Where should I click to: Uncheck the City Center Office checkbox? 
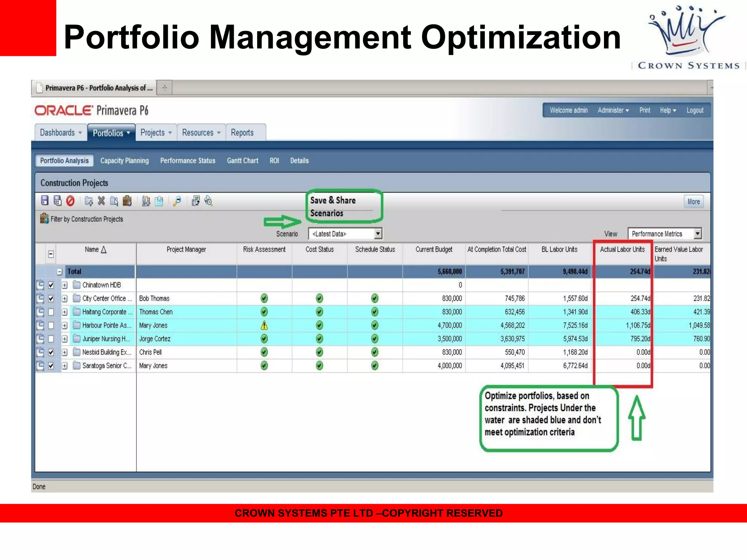(x=51, y=299)
